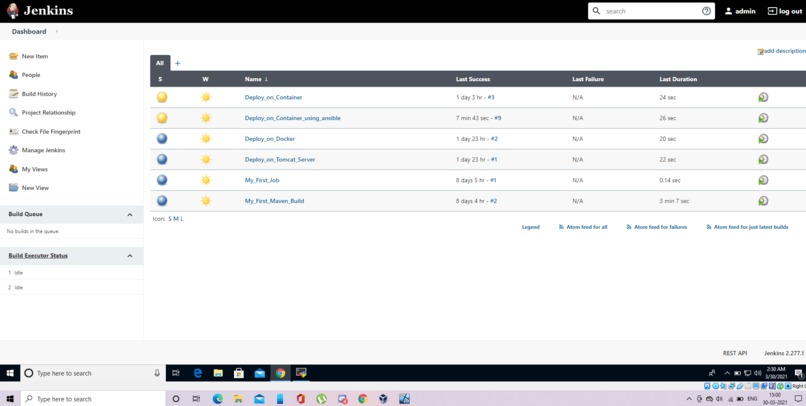Screen dimensions: 806x406
Task: Open VirtualBox on the host taskbar
Action: pyautogui.click(x=383, y=399)
